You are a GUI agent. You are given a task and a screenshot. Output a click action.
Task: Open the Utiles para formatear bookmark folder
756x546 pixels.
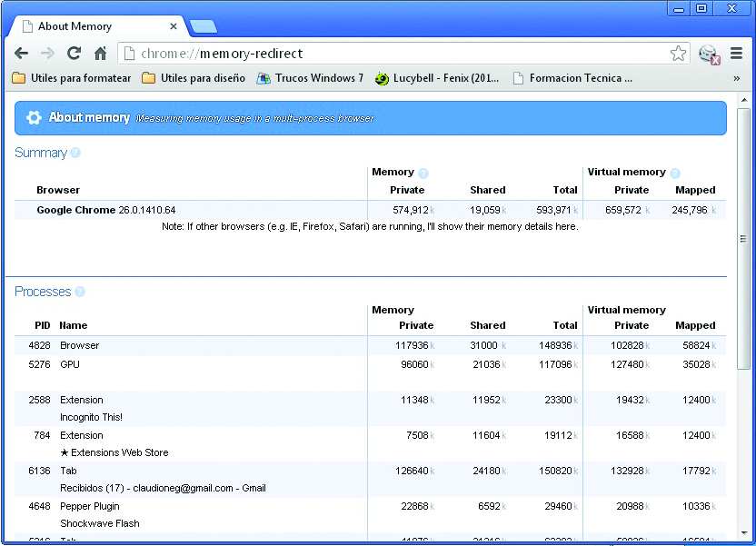tap(72, 78)
